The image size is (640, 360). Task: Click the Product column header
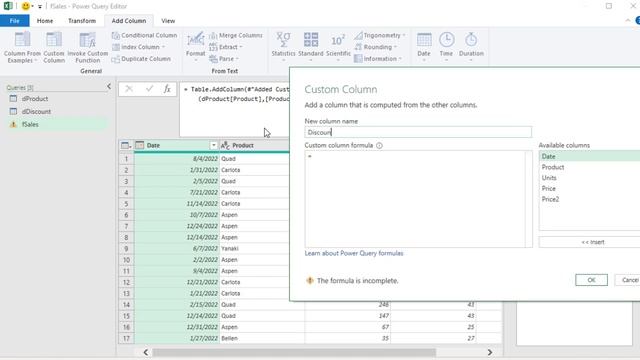click(254, 145)
